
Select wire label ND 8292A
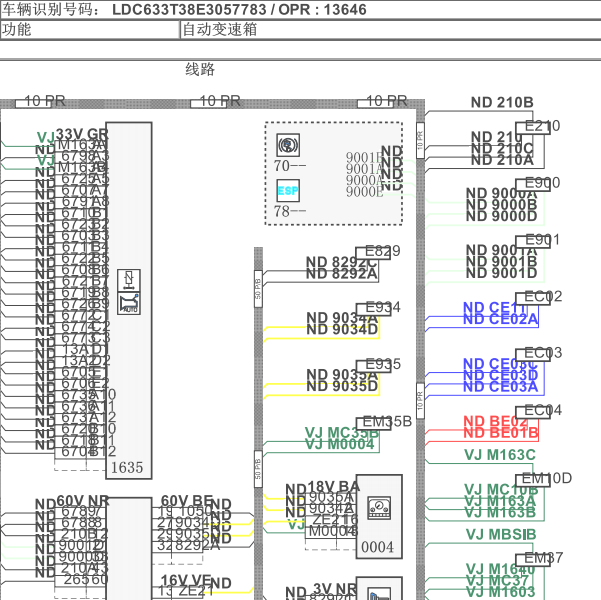point(342,274)
